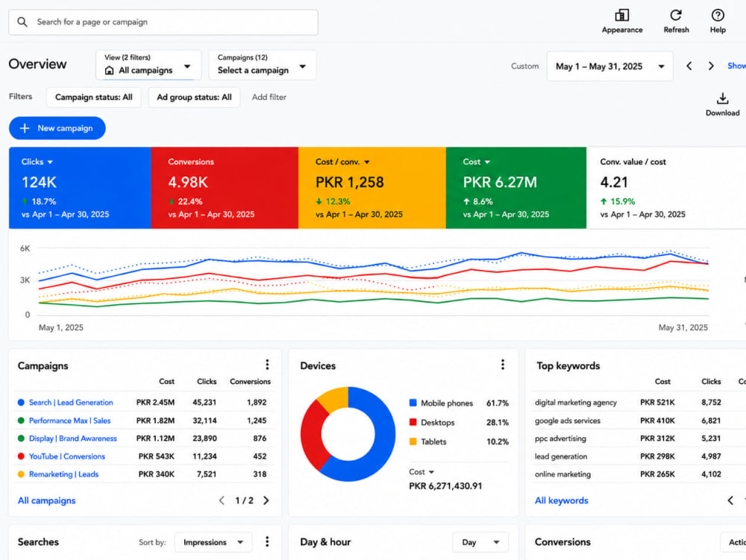Click 'digital marketing agency' keyword row

(x=639, y=403)
